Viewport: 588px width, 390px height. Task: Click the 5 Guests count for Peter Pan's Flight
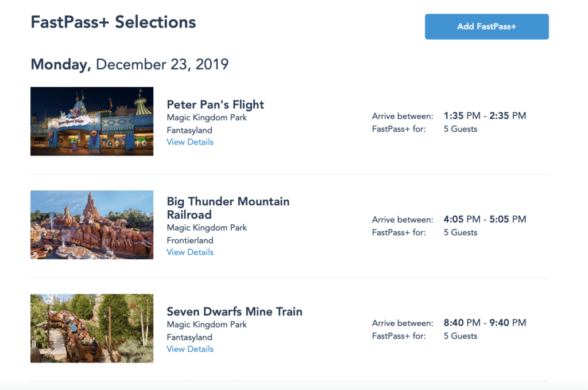[461, 129]
